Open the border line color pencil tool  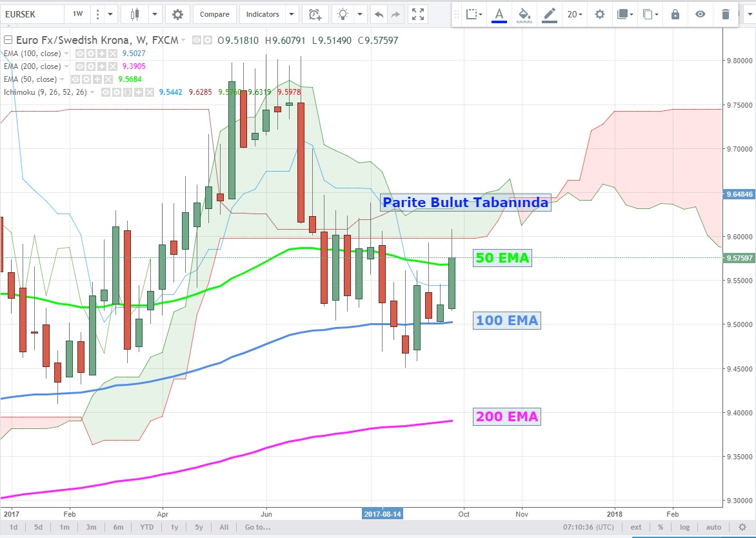550,14
